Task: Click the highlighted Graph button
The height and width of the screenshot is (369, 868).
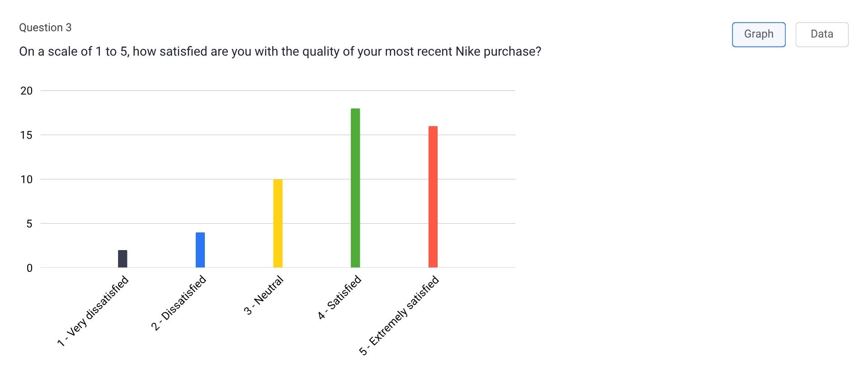Action: (758, 34)
